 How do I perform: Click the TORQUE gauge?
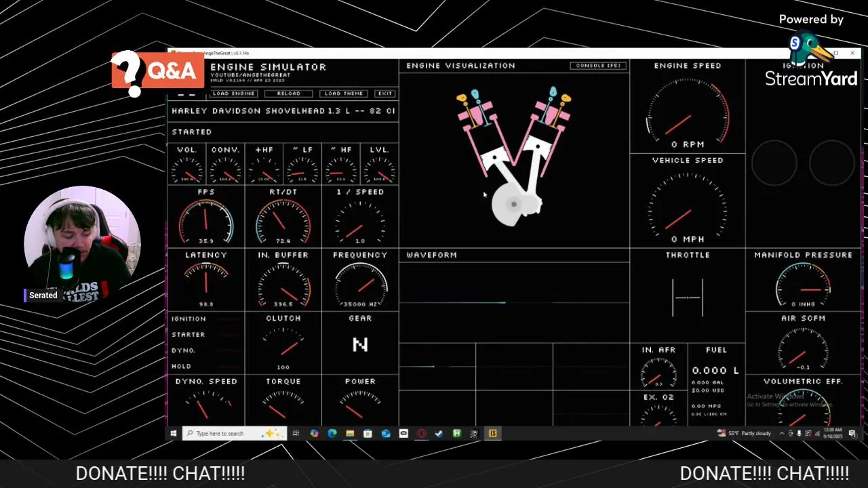click(283, 405)
